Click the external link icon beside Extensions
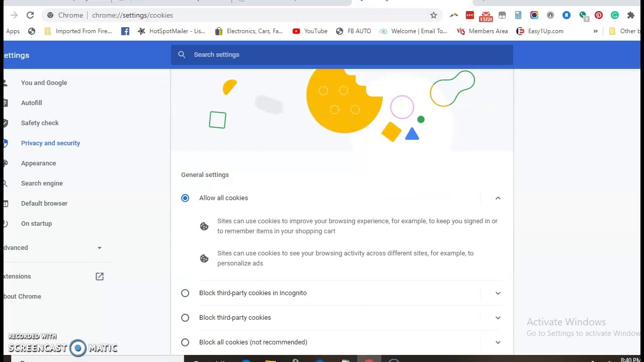The image size is (644, 362). click(x=100, y=276)
